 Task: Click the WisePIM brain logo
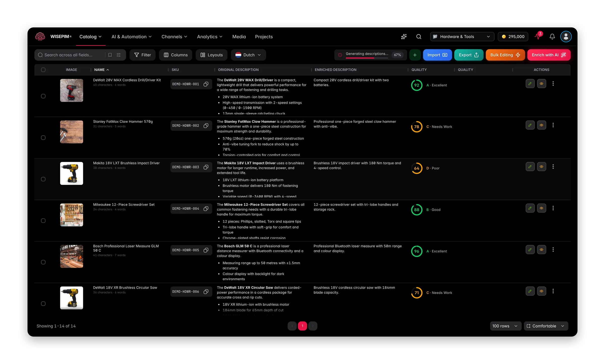pos(40,37)
